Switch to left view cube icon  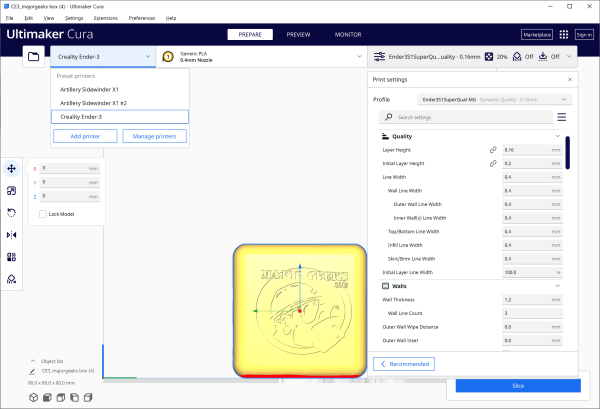click(74, 398)
